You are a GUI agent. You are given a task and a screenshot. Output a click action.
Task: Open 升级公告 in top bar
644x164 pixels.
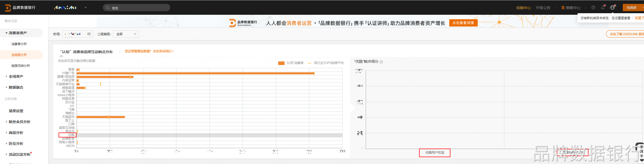(543, 8)
